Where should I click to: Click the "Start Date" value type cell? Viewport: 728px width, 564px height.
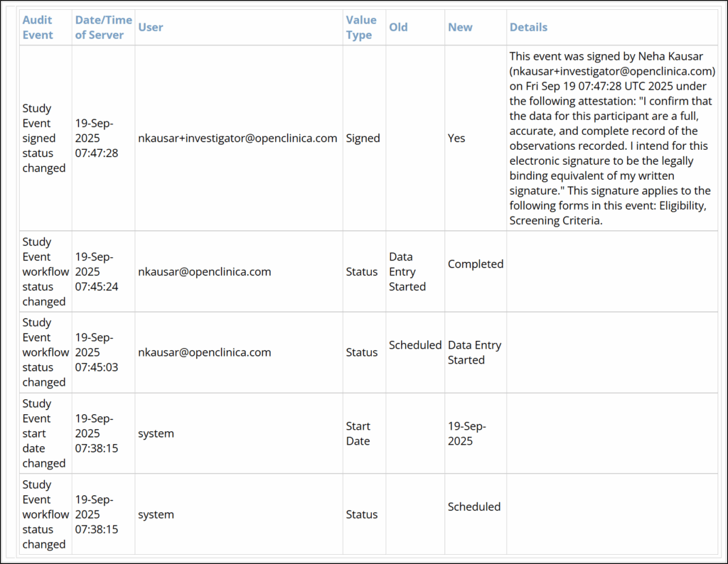click(358, 433)
